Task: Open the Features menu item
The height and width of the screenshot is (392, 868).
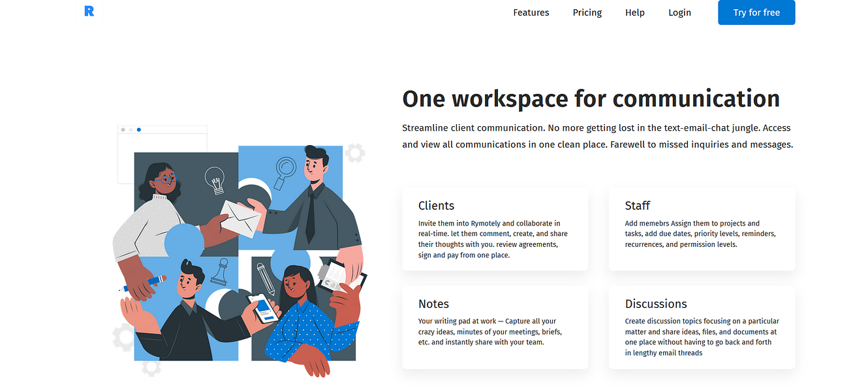Action: point(531,12)
